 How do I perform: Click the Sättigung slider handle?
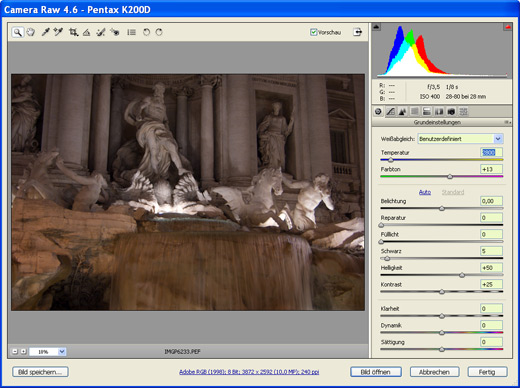pyautogui.click(x=442, y=350)
